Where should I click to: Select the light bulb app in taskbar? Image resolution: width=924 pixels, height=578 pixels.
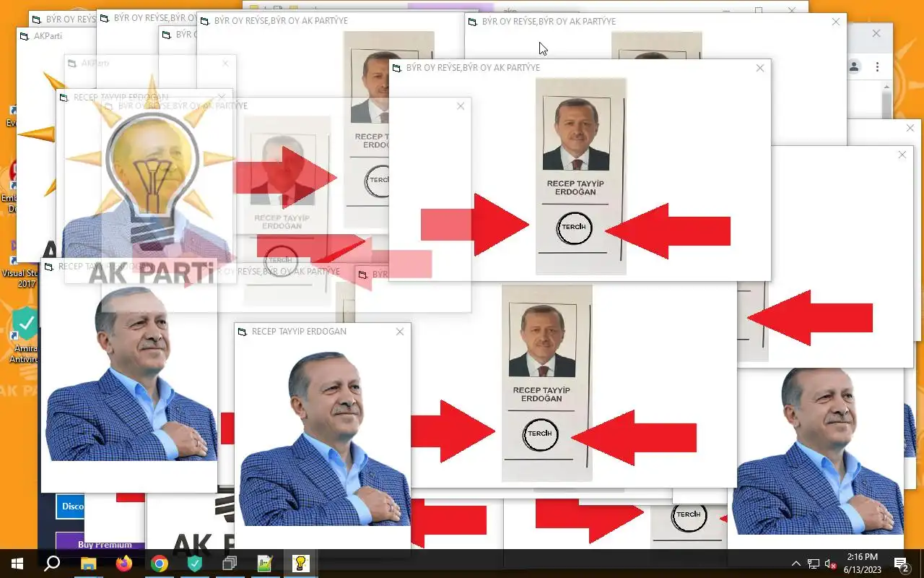(300, 564)
